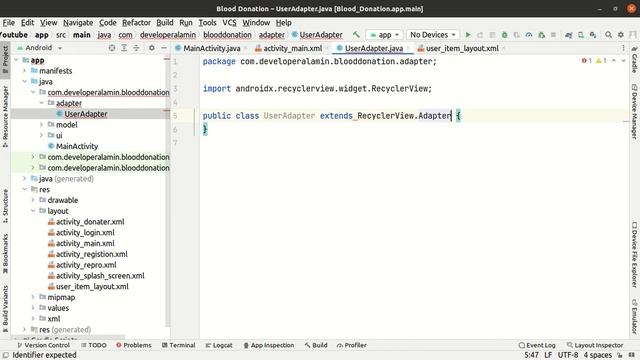The height and width of the screenshot is (360, 640).
Task: Open the Terminal tool window
Action: point(178,345)
